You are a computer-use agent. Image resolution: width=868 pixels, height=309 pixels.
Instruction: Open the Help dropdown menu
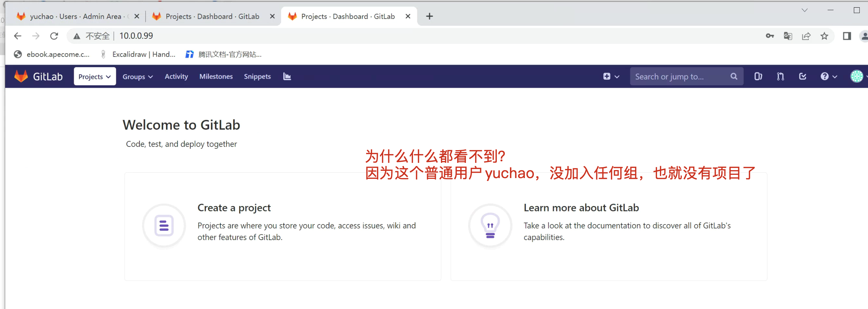828,77
